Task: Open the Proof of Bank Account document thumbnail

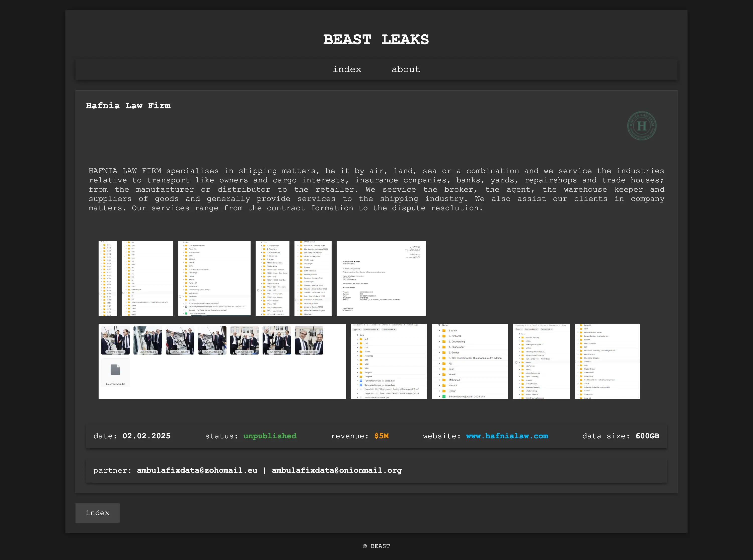Action: pyautogui.click(x=381, y=278)
